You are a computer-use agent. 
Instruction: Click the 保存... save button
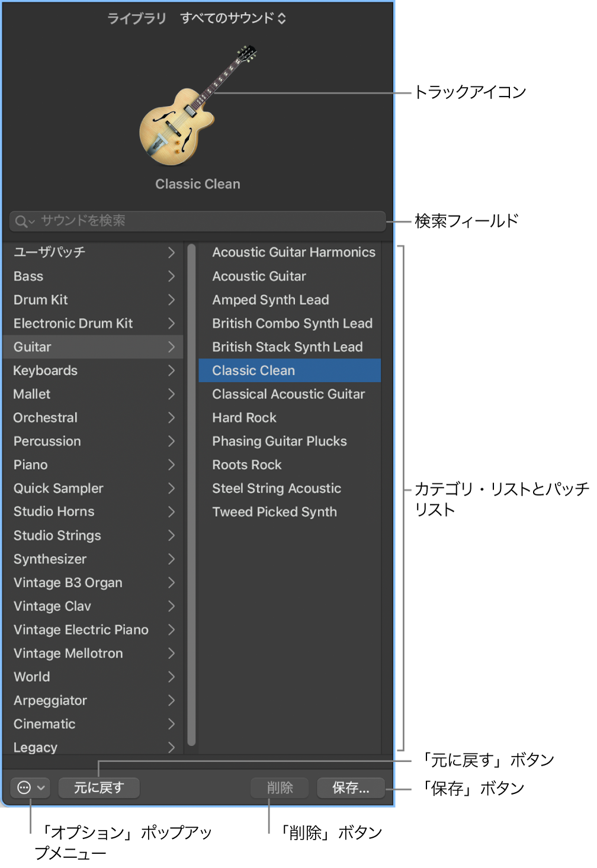point(351,788)
